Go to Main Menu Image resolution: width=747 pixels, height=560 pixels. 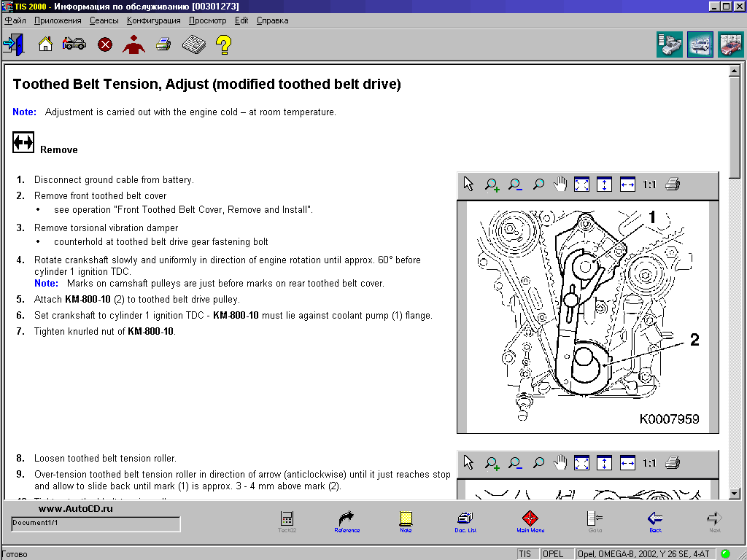click(530, 521)
